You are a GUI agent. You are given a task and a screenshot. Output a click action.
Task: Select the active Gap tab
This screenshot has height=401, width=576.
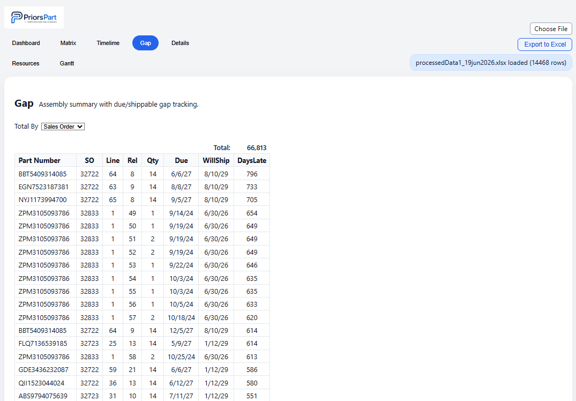[x=145, y=43]
